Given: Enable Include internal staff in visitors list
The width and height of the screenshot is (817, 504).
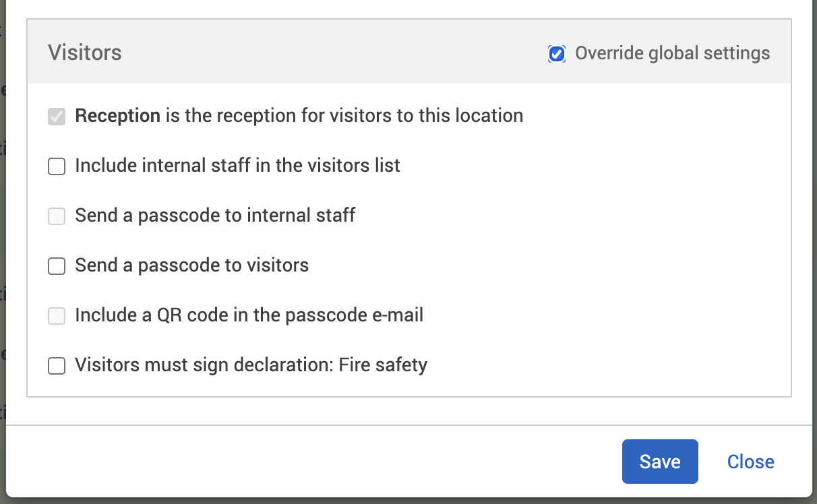Looking at the screenshot, I should click(x=57, y=166).
